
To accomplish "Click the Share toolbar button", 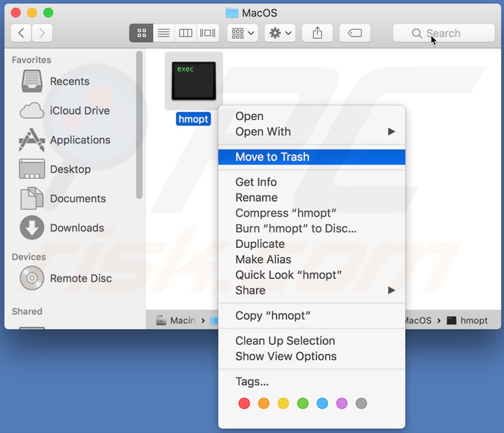I will [317, 33].
